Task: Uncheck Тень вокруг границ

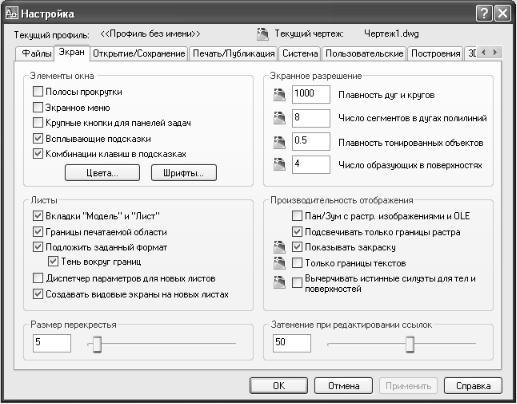Action: click(53, 262)
